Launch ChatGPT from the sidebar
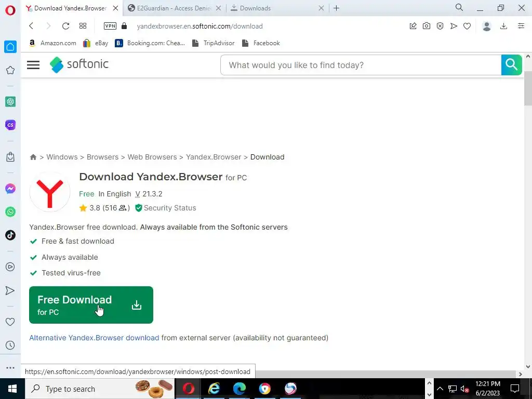This screenshot has width=532, height=399. tap(10, 101)
